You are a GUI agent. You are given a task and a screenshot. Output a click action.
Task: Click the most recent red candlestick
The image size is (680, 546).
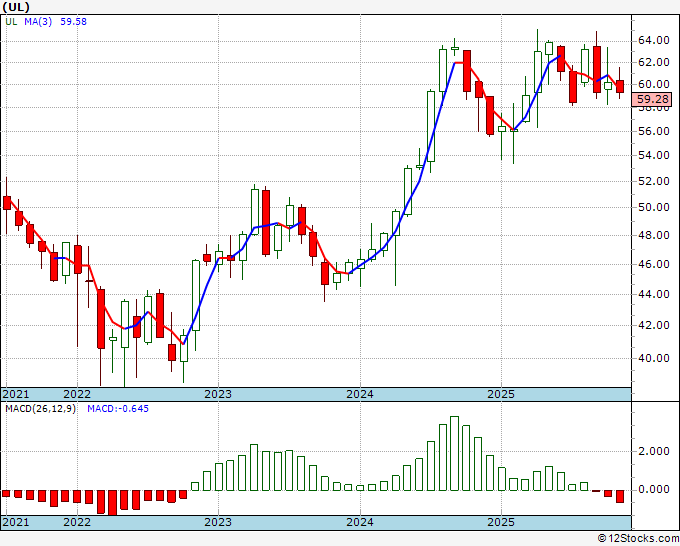pyautogui.click(x=620, y=86)
